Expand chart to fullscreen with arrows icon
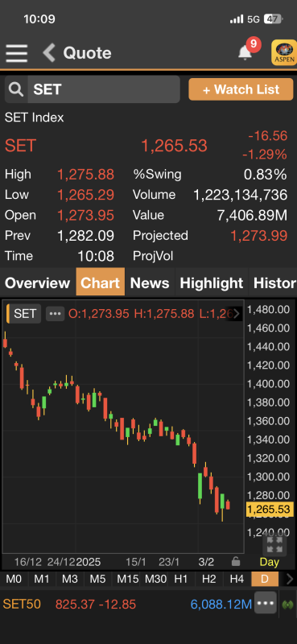Viewport: 297px width, 644px height. (274, 545)
